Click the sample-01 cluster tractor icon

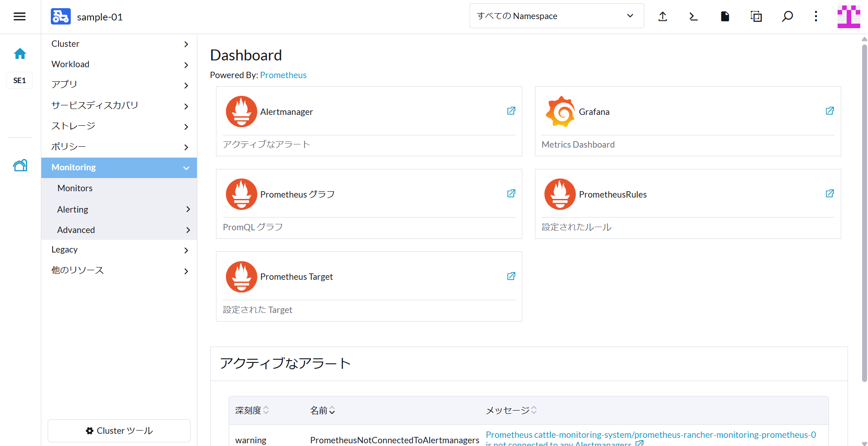click(x=61, y=16)
